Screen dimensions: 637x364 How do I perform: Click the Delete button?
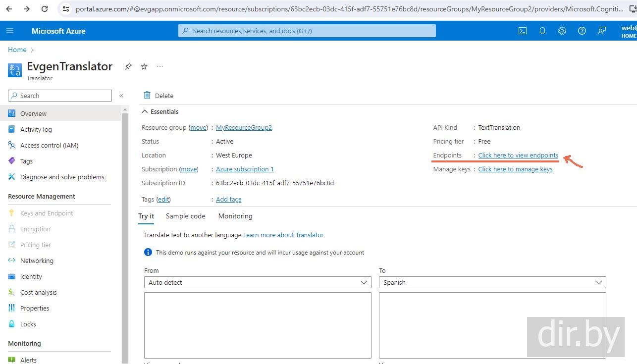(x=159, y=96)
